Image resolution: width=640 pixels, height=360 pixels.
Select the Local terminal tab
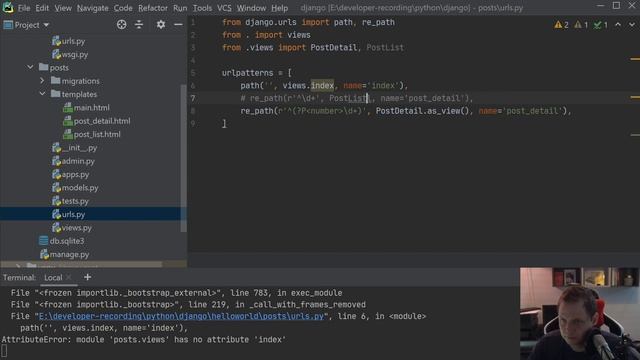(x=53, y=278)
